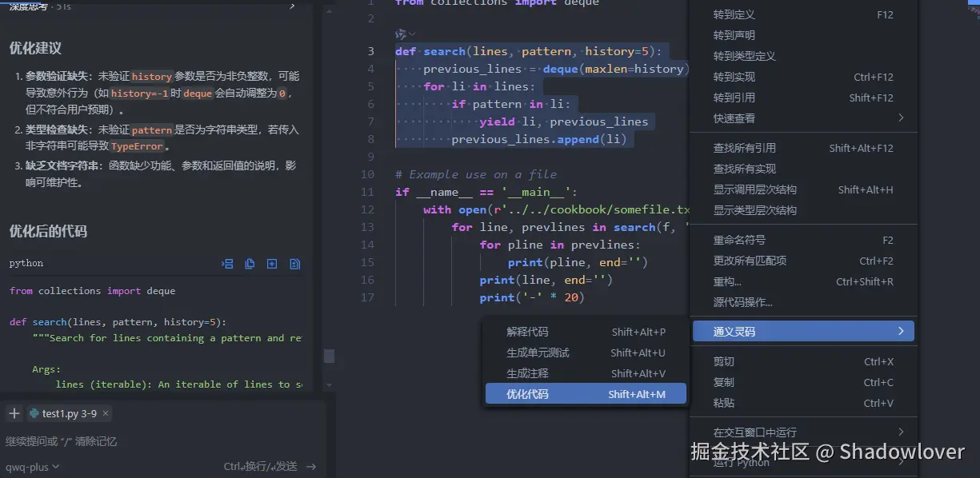
Task: Click the chat panel vertical scrollbar thumb
Action: (x=329, y=356)
